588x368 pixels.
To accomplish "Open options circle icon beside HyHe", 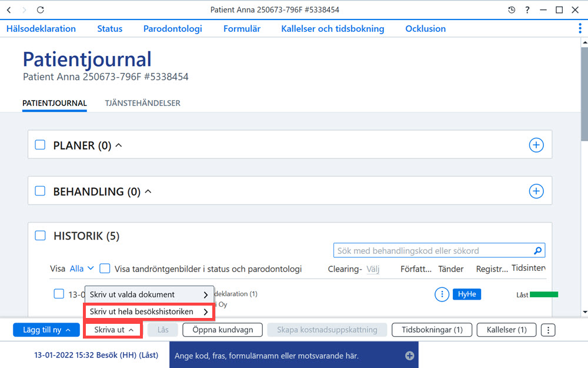I will [x=442, y=294].
